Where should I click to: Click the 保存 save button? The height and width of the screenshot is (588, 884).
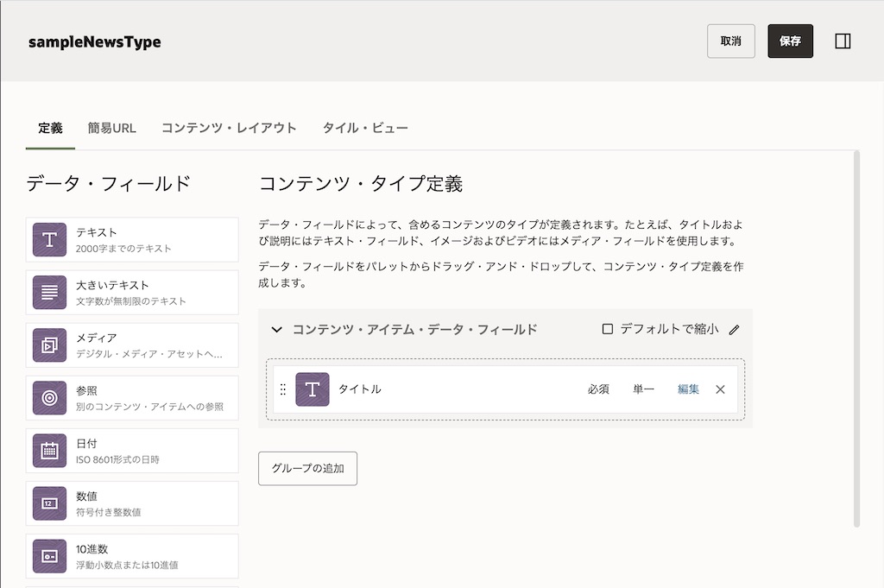(791, 41)
